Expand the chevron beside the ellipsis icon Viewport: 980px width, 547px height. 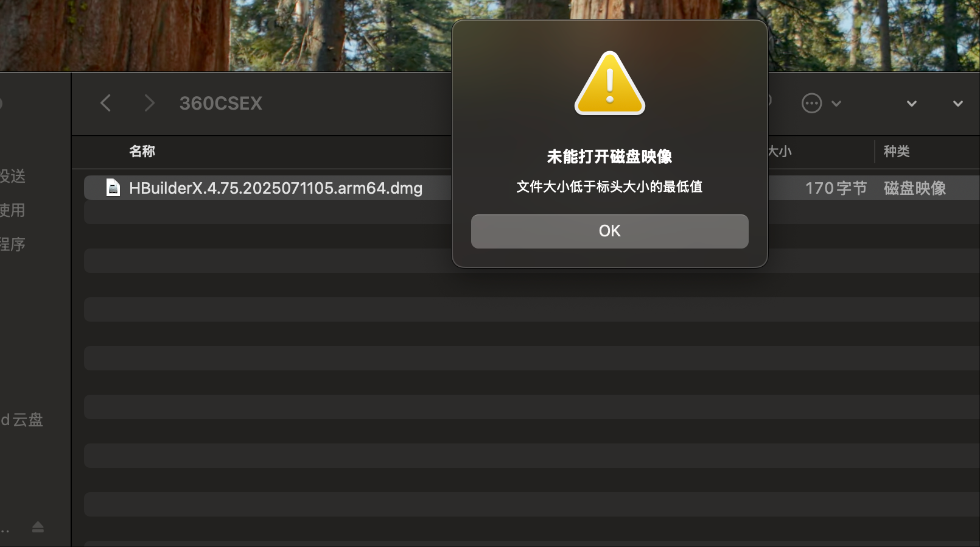(x=836, y=104)
